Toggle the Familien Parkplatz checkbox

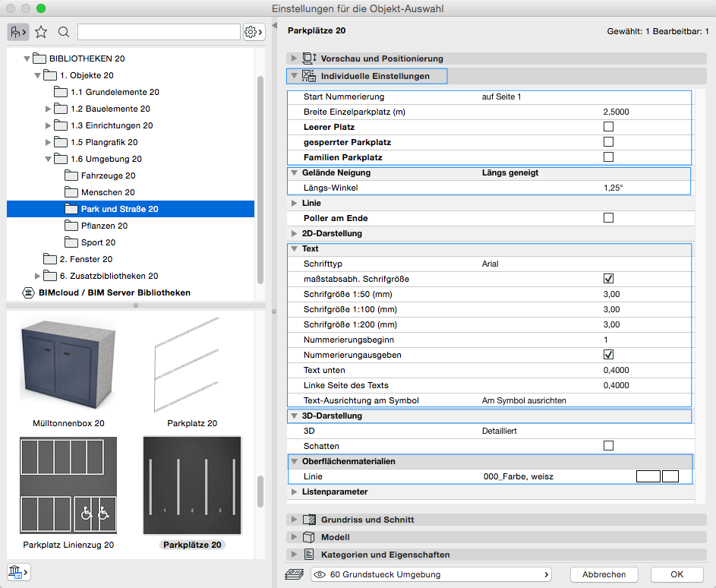pos(608,157)
